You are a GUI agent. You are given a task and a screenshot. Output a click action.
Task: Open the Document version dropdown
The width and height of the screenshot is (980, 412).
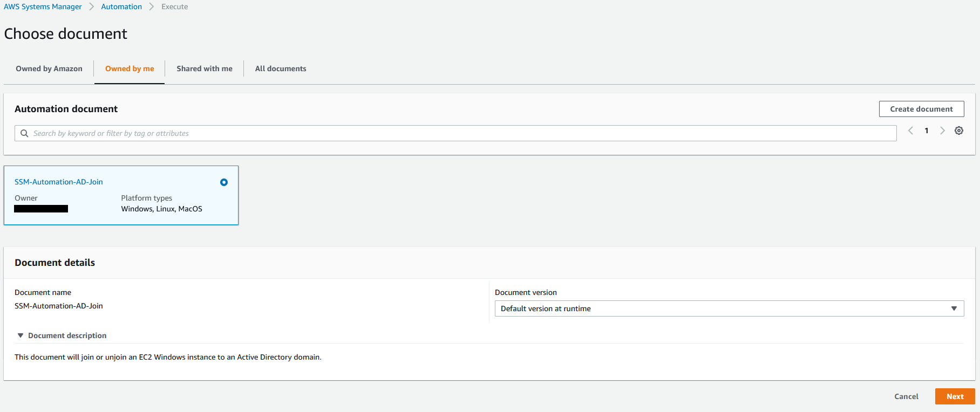pos(729,308)
